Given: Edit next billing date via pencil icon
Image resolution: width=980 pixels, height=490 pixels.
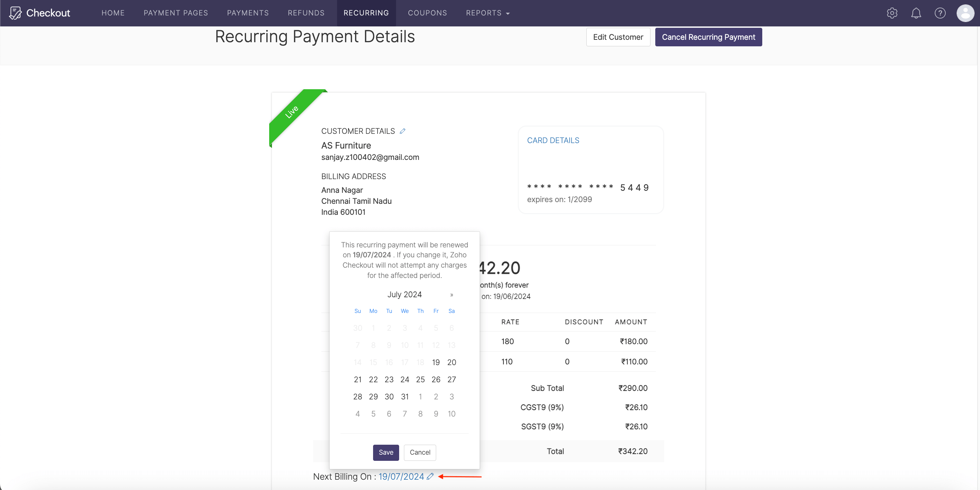Looking at the screenshot, I should pyautogui.click(x=430, y=476).
